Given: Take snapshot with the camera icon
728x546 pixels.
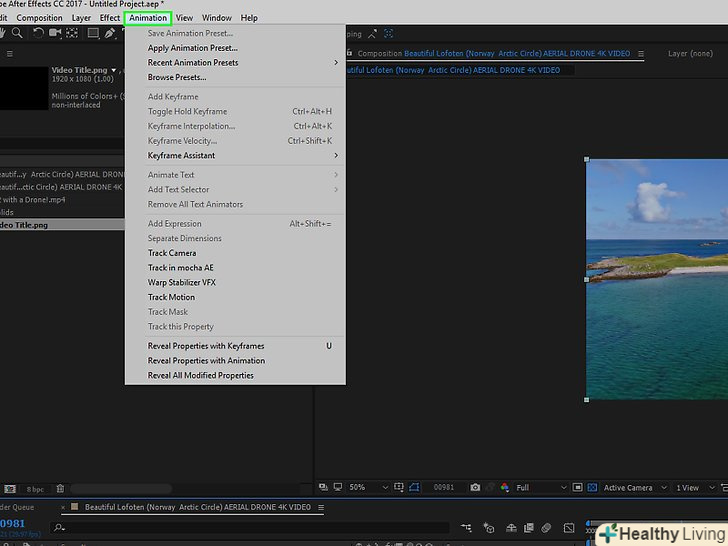Looking at the screenshot, I should pos(475,488).
